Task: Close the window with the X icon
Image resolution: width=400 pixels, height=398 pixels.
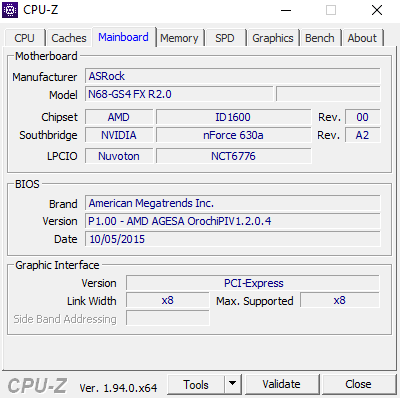Action: [x=377, y=10]
